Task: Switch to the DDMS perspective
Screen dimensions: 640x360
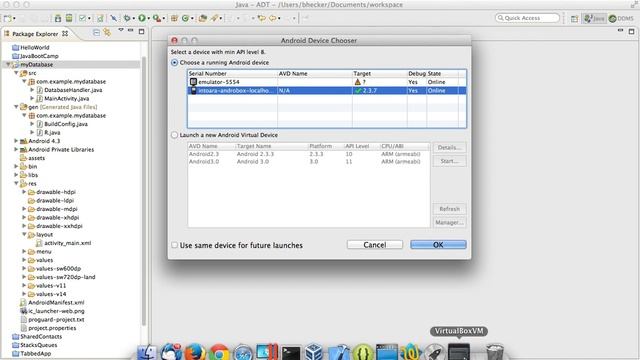Action: [x=621, y=18]
